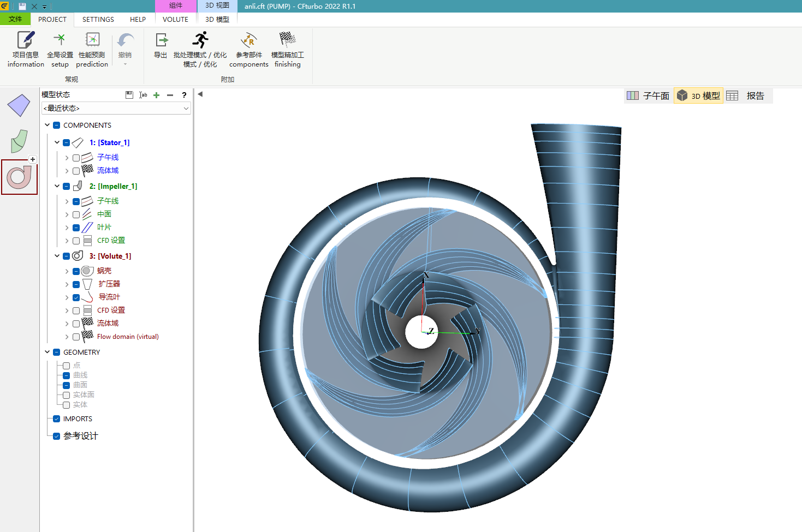Image resolution: width=802 pixels, height=532 pixels.
Task: Select the Volute component icon in sidebar
Action: (x=19, y=177)
